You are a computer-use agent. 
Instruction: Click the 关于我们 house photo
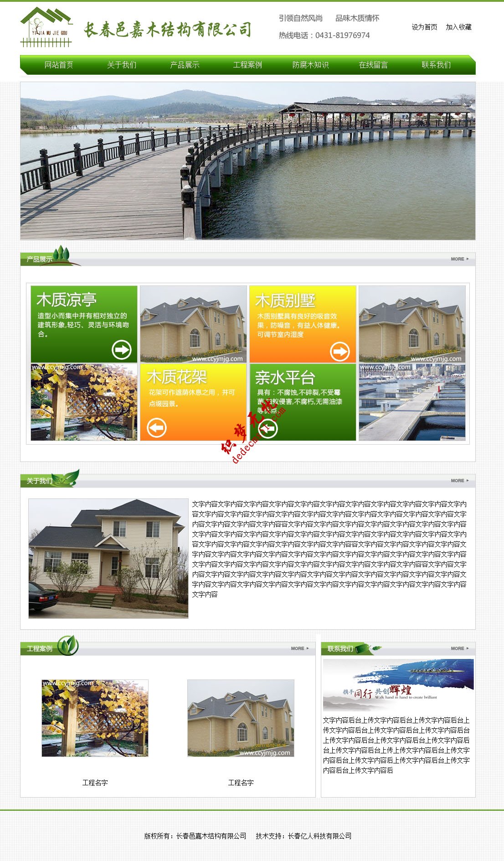click(108, 558)
